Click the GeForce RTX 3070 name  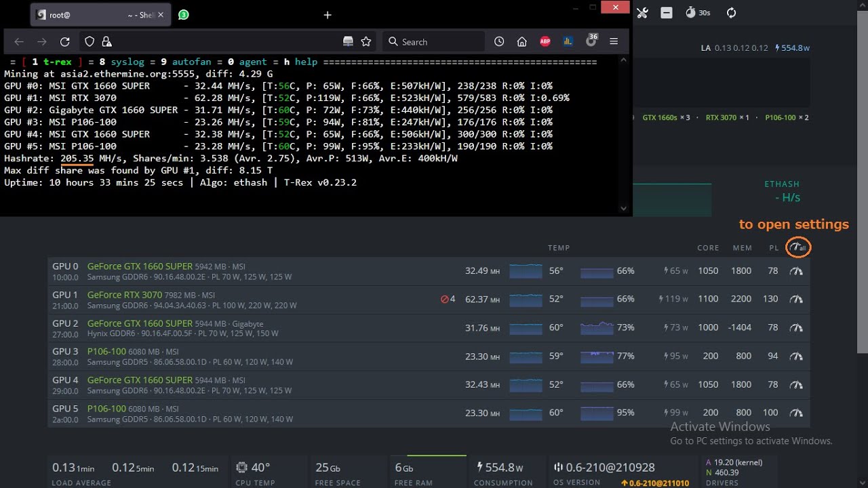coord(125,295)
